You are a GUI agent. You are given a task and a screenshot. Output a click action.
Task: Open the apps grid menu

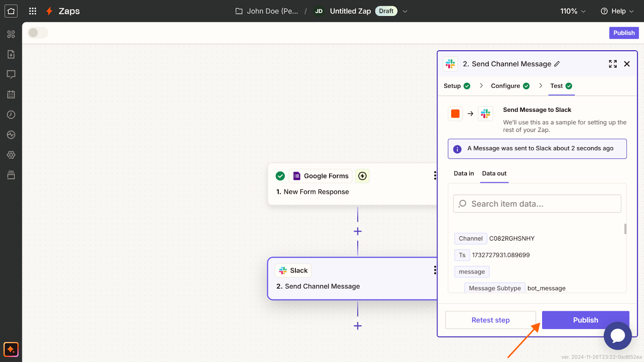pos(33,11)
